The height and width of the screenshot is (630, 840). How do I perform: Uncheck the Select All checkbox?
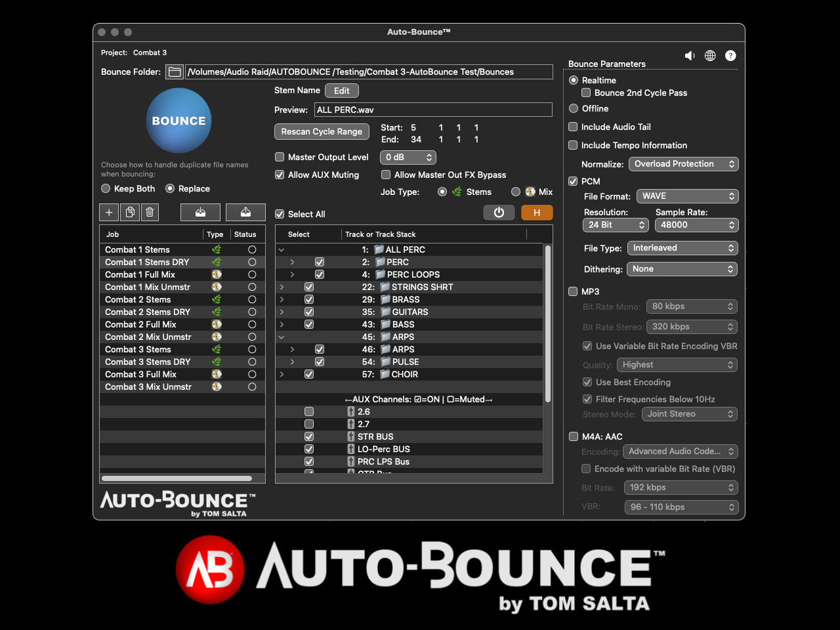click(x=280, y=215)
